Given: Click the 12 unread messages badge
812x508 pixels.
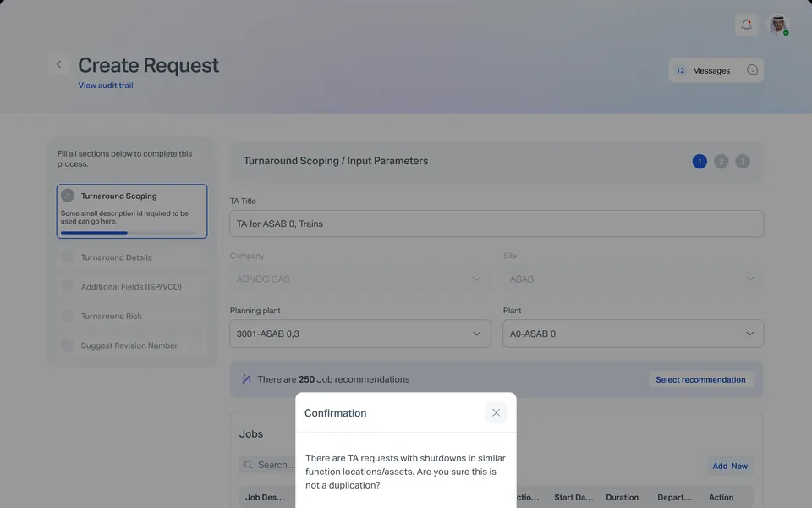Looking at the screenshot, I should (x=680, y=70).
